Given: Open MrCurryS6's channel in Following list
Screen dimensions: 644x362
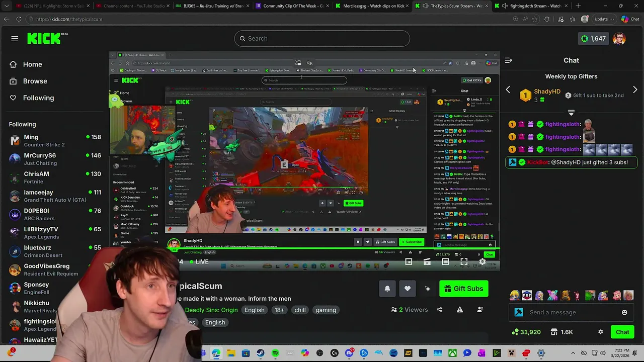Looking at the screenshot, I should point(55,159).
